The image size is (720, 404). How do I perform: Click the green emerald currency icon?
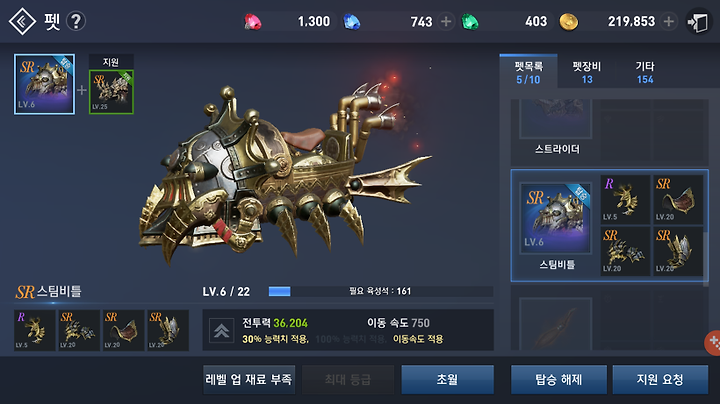pos(470,22)
